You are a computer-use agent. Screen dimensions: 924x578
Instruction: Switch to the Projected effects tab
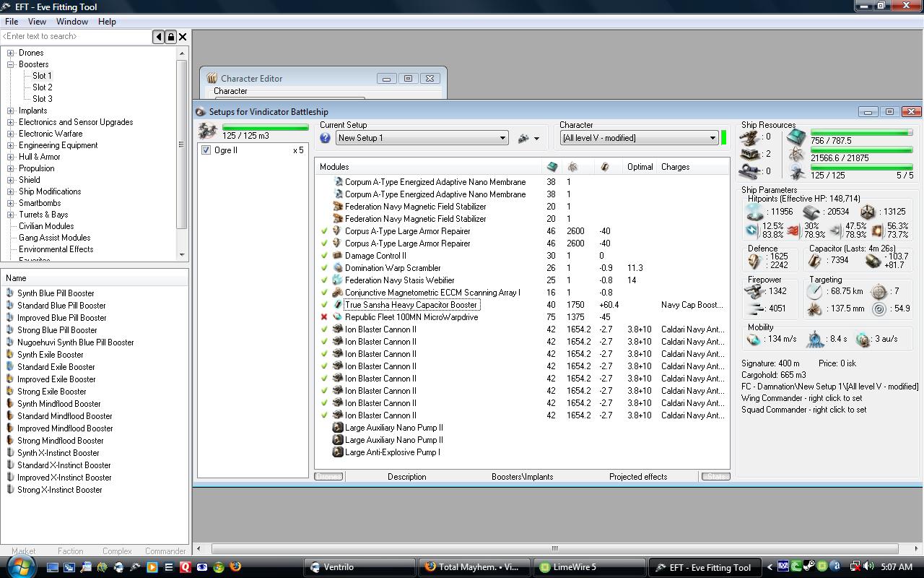click(x=638, y=477)
